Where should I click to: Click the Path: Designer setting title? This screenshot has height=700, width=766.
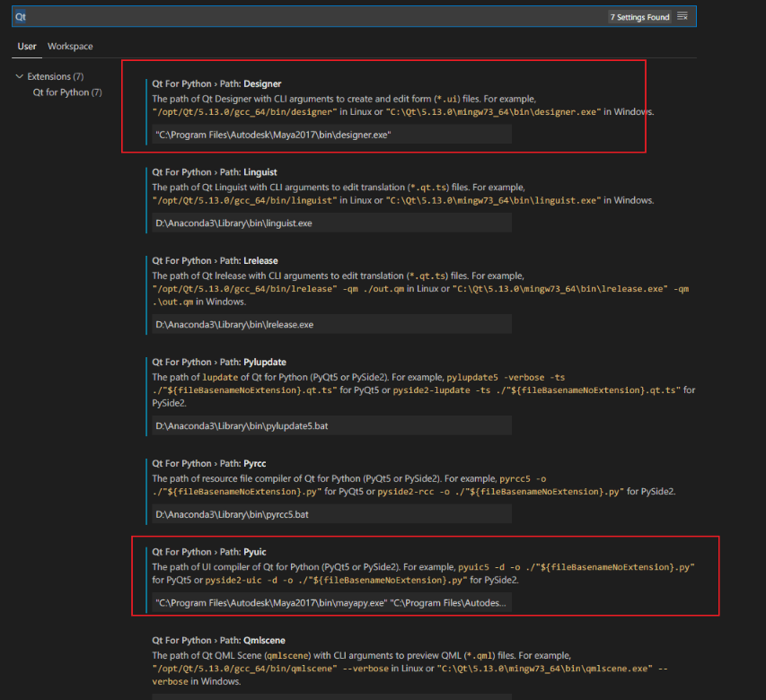tap(216, 84)
